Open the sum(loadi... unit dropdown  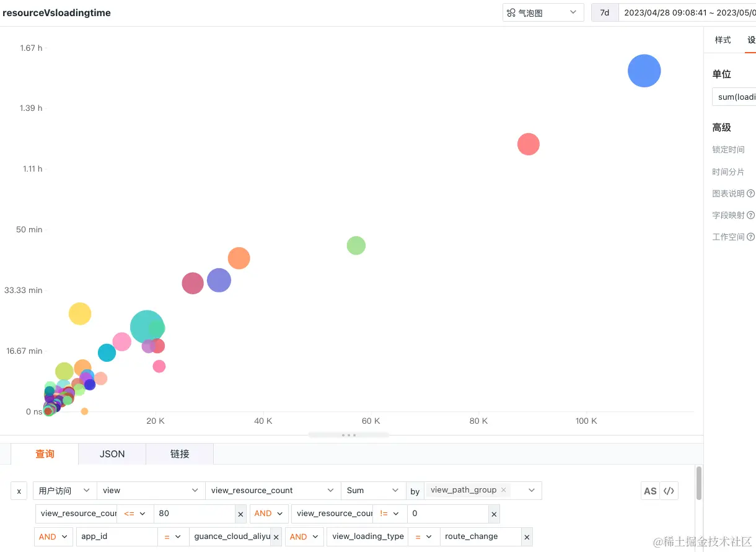734,97
